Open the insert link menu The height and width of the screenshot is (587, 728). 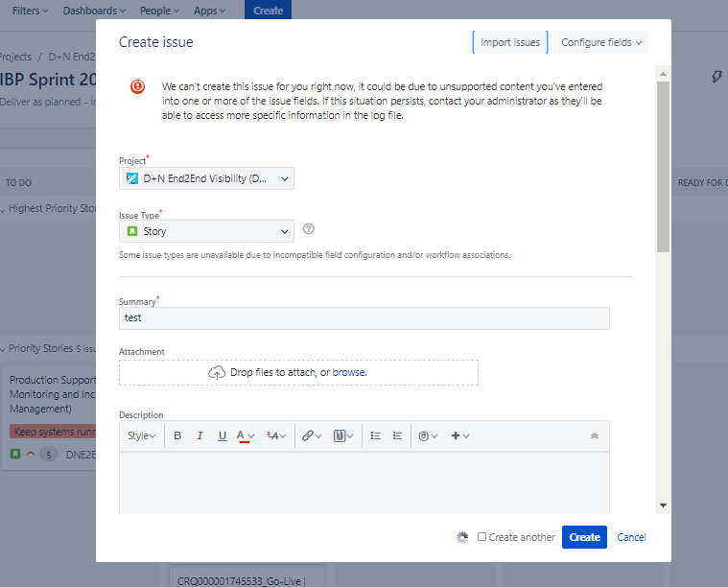(x=312, y=435)
